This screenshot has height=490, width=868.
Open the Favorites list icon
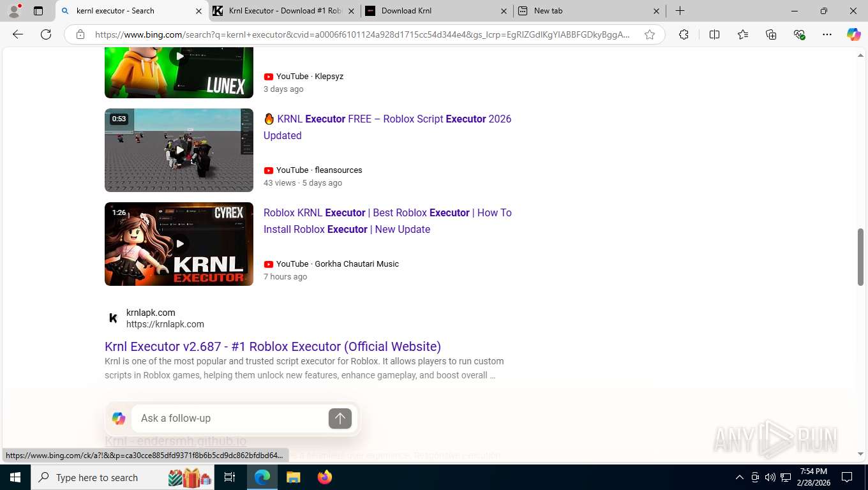(x=743, y=34)
